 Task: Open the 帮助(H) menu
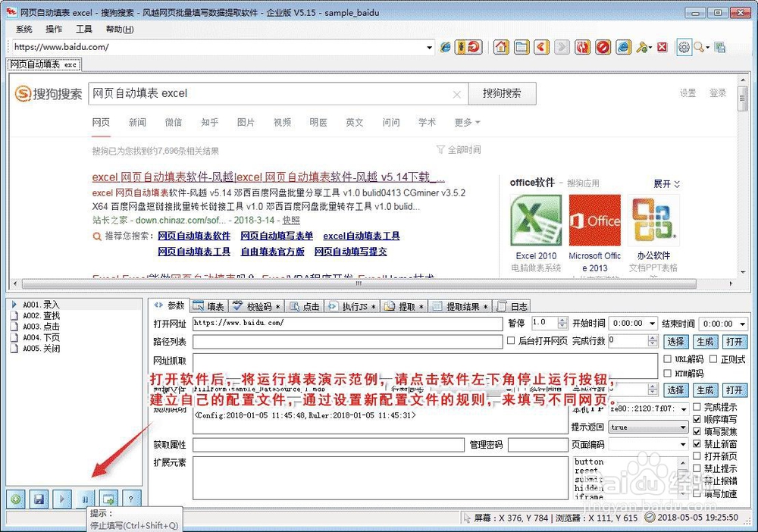click(x=120, y=29)
